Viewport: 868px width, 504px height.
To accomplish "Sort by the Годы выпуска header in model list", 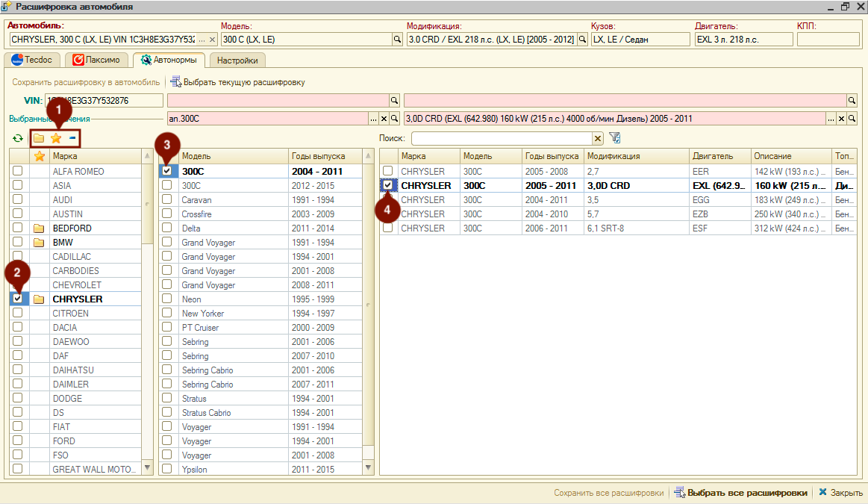I will pyautogui.click(x=325, y=156).
